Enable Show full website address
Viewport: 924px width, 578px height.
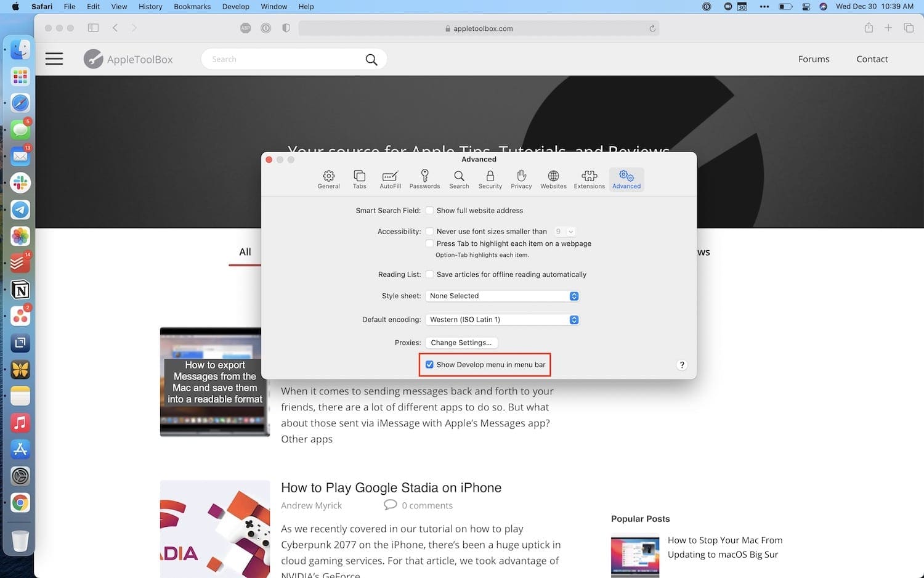coord(429,211)
